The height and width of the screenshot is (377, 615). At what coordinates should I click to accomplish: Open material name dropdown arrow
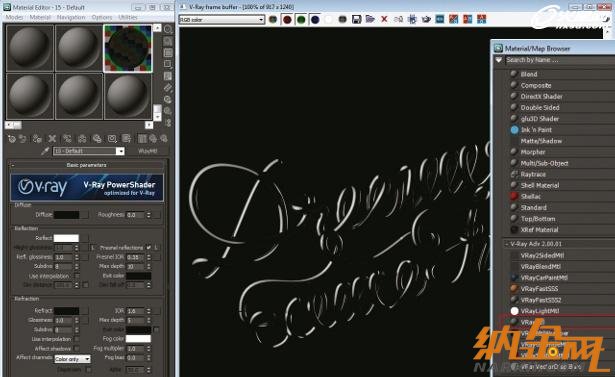point(120,151)
